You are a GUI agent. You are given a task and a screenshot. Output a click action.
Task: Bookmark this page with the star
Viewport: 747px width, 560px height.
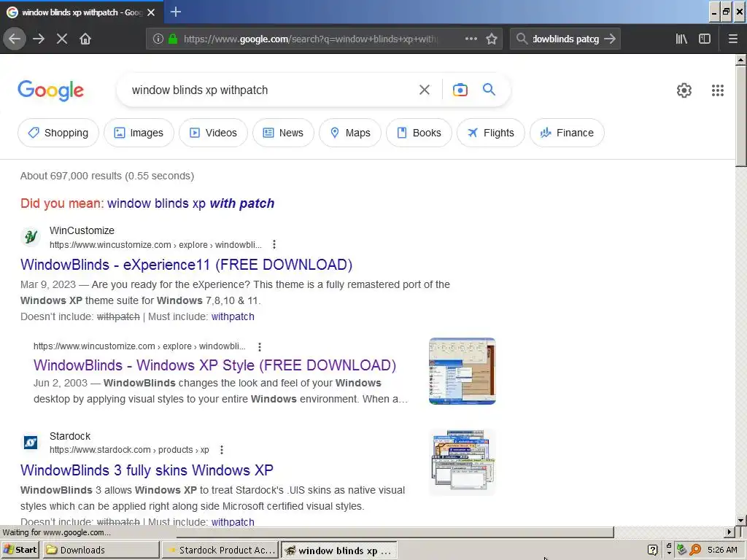(x=492, y=39)
